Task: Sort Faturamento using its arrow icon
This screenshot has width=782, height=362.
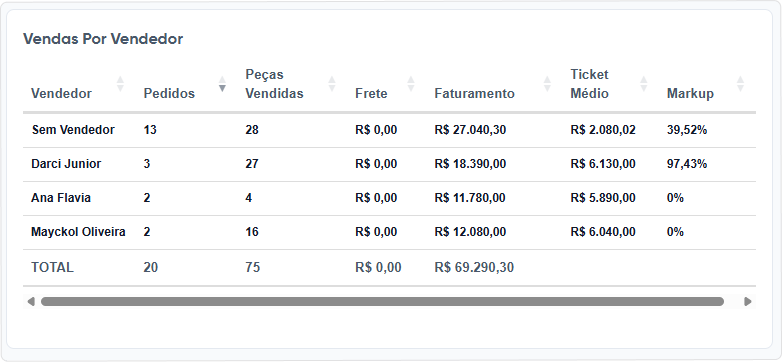Action: pos(547,84)
